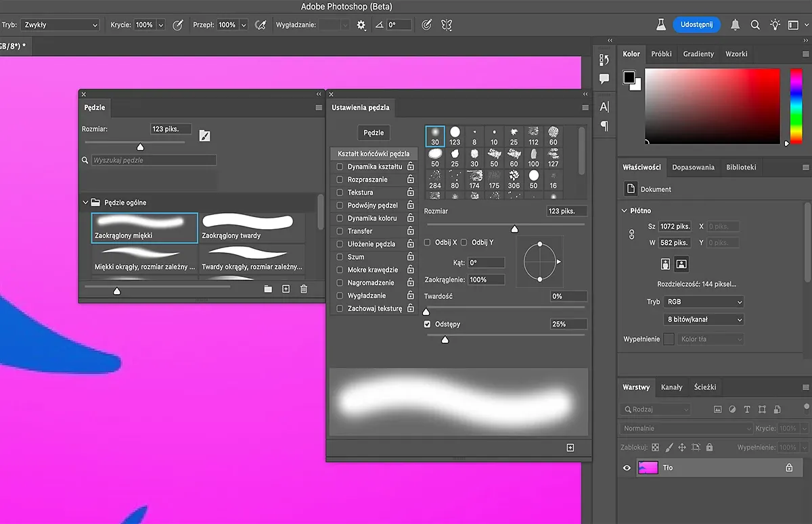The image size is (812, 524).
Task: Select the airbrush icon in options bar
Action: (x=261, y=24)
